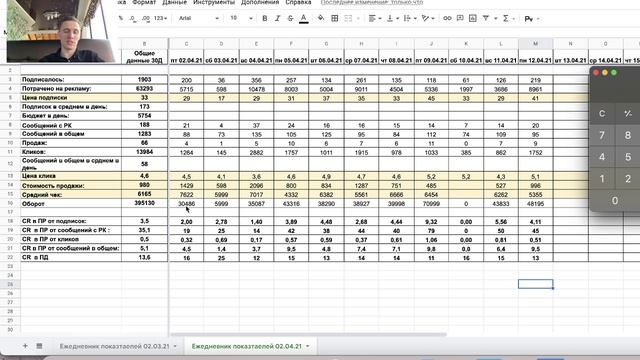This screenshot has width=640, height=360.
Task: Click the 1 key in Calculator
Action: click(602, 179)
